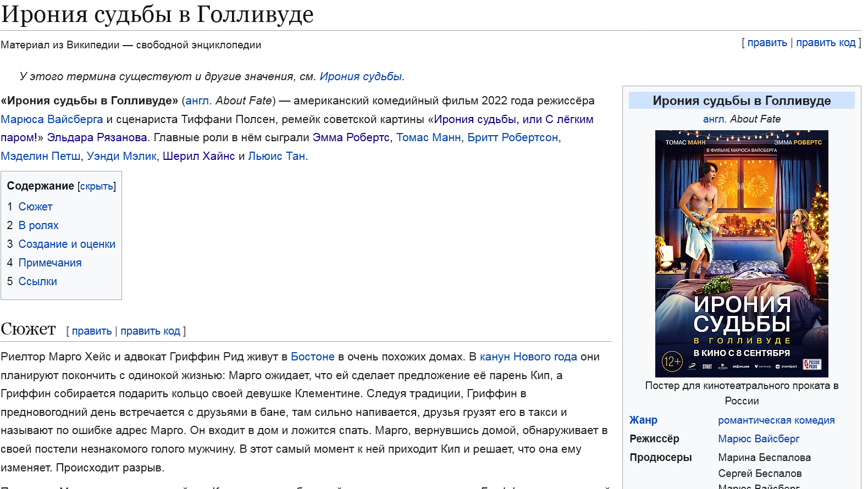Open the 'Марюса Вайсберга' link in the lead

point(52,119)
